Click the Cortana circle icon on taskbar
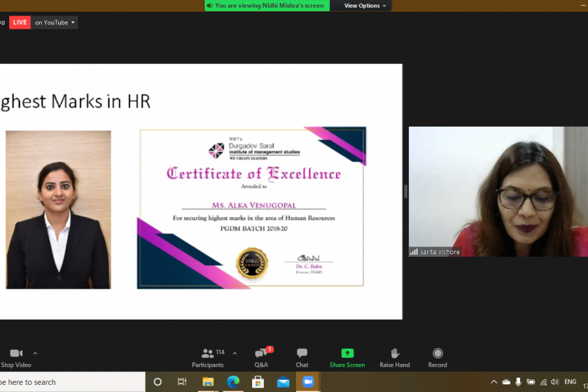Viewport: 588px width, 392px height. pos(157,382)
